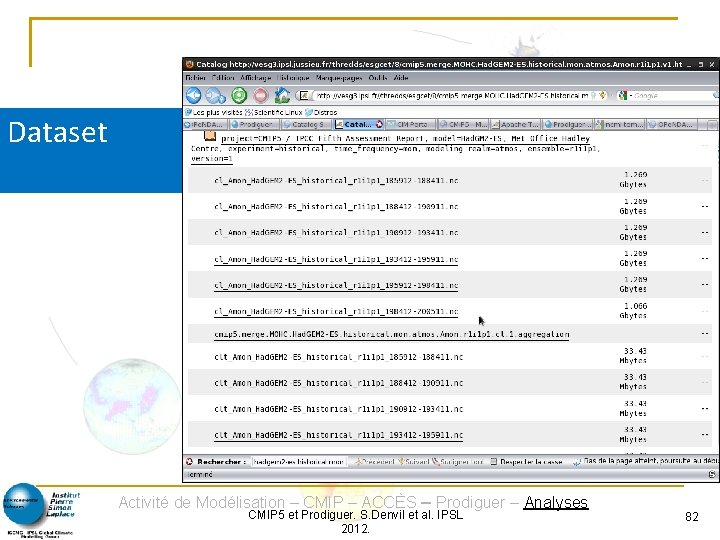Click the site identity icon in the address bar
This screenshot has height=540, width=720.
(x=304, y=96)
